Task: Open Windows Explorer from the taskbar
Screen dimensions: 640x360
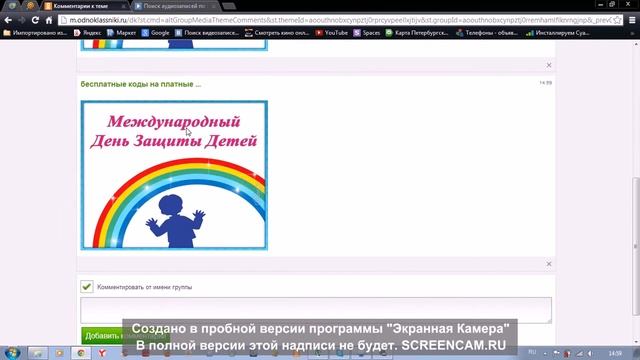Action: 38,353
